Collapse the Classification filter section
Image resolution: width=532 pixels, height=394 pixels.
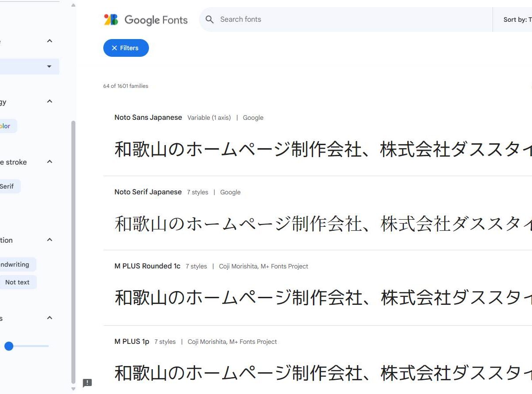coord(50,240)
